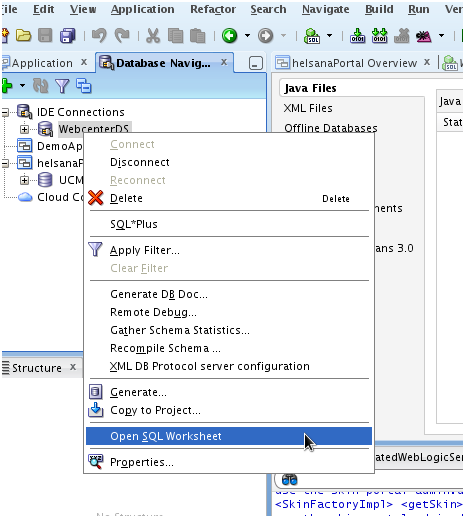Select XML Files in overview list
465x518 pixels.
pos(308,108)
